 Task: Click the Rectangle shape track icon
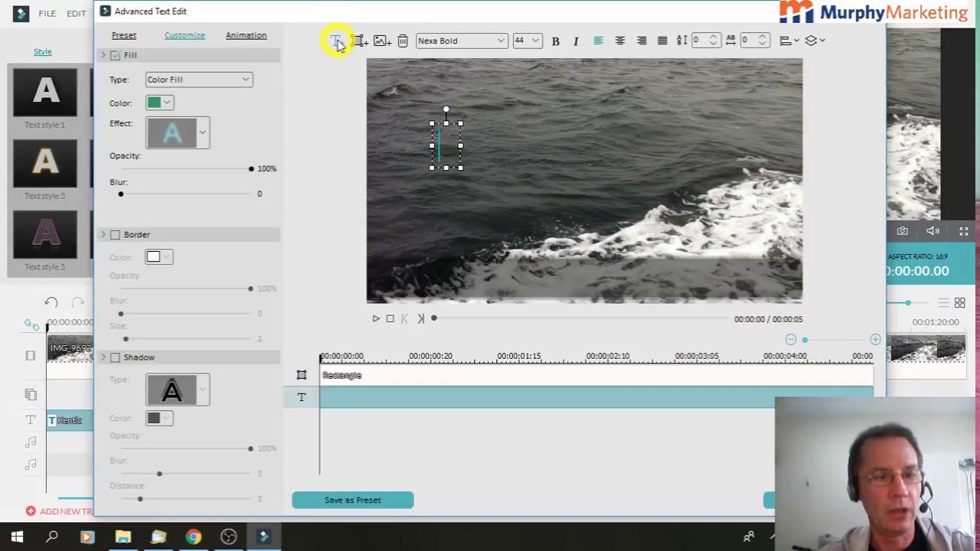click(x=302, y=375)
